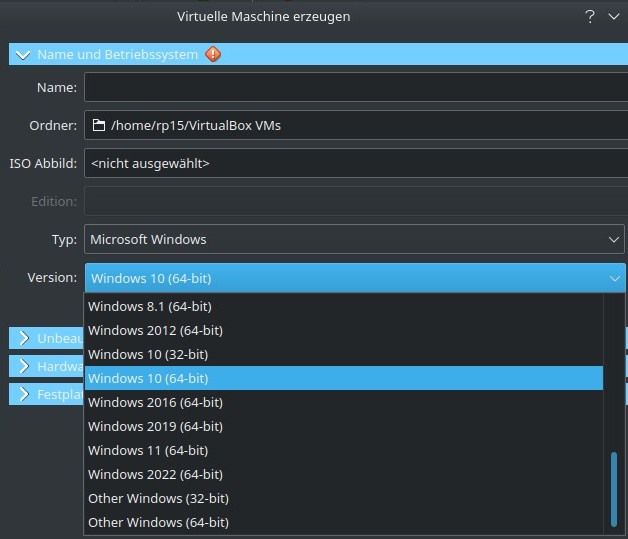Choose Other Windows (64-bit) entry
The width and height of the screenshot is (628, 539).
[x=344, y=523]
